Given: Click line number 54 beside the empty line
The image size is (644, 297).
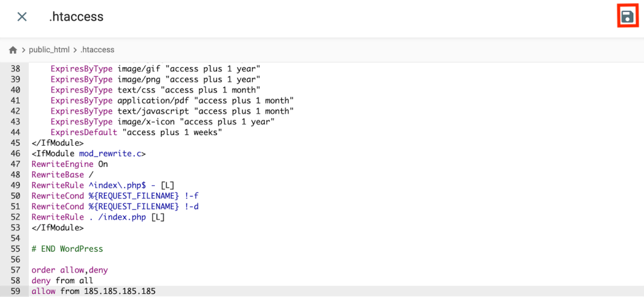Looking at the screenshot, I should click(16, 238).
